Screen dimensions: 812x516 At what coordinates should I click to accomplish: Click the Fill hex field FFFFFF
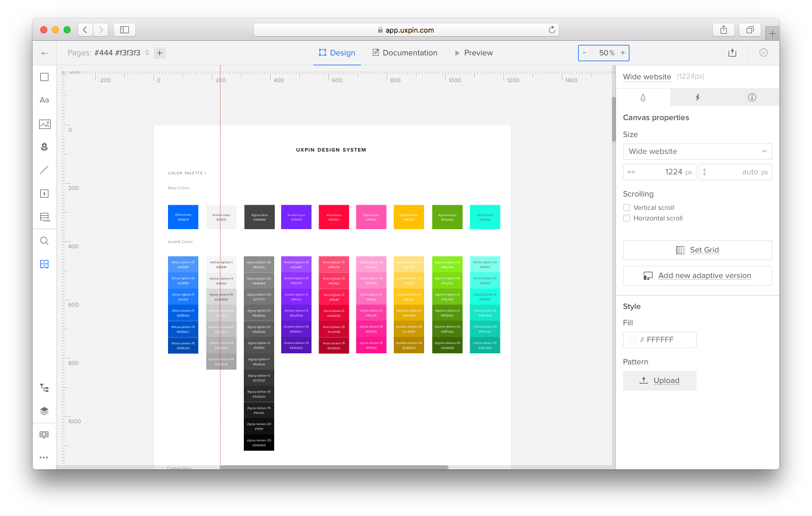pyautogui.click(x=660, y=340)
